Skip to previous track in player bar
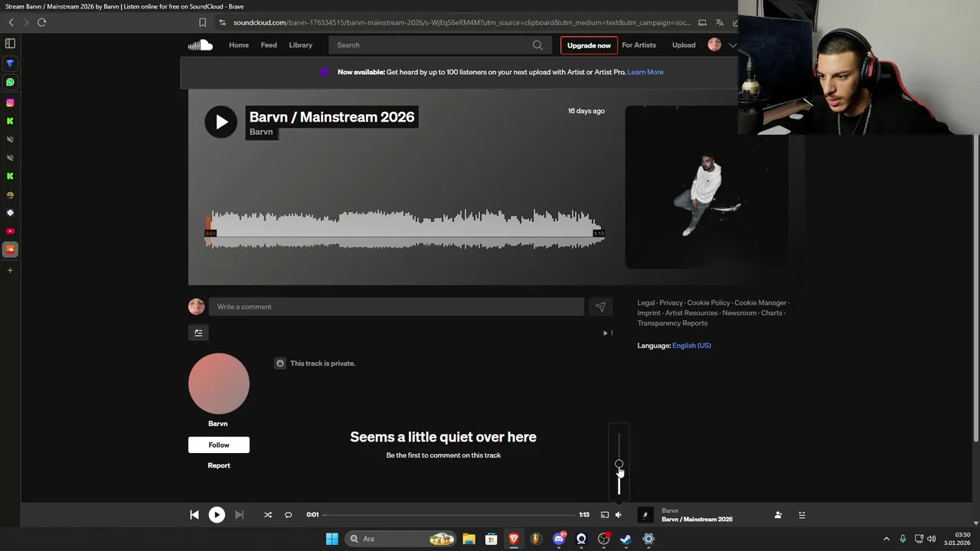 coord(194,515)
